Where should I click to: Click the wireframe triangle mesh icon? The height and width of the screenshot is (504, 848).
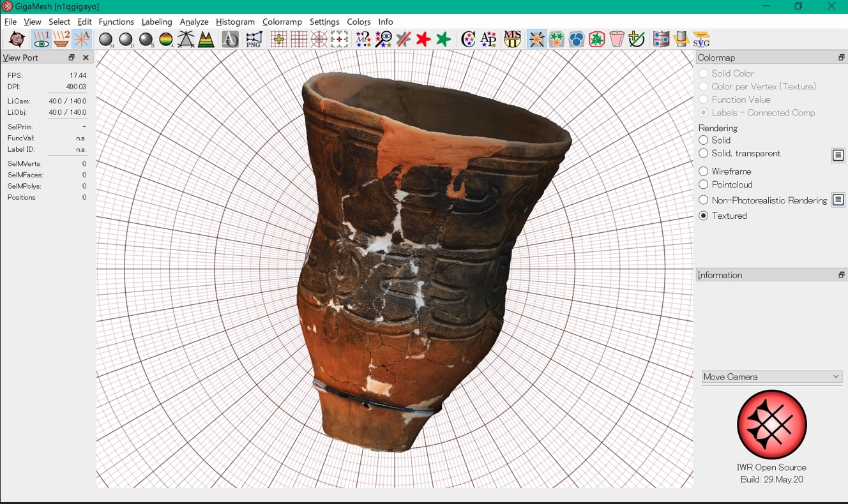(x=186, y=40)
